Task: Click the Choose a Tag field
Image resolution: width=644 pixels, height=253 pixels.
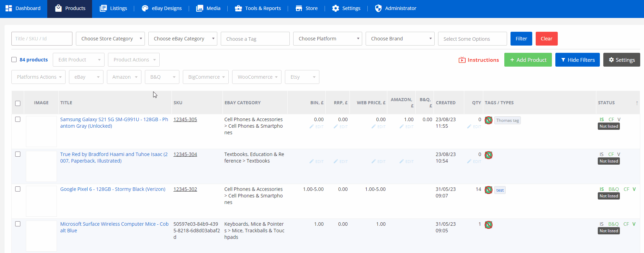Action: (x=255, y=39)
